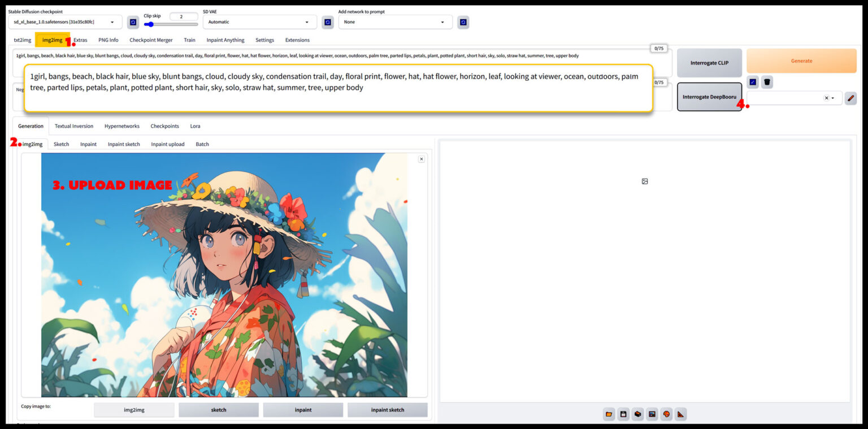Click the Interrogate CLIP button
The width and height of the screenshot is (868, 429).
(709, 63)
